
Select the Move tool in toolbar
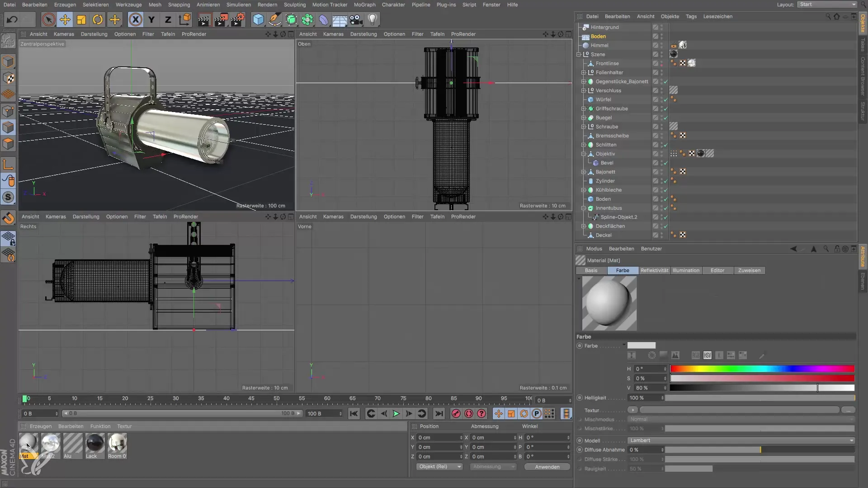(x=65, y=19)
